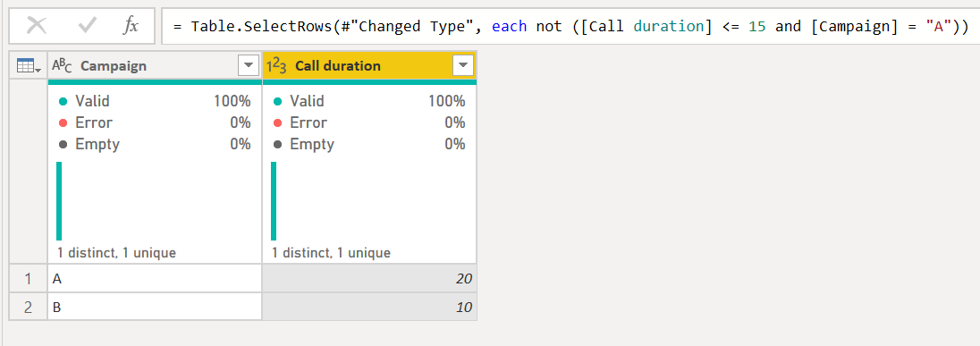Screen dimensions: 980x346
Task: Click the Call duration cell with 10
Action: [369, 308]
